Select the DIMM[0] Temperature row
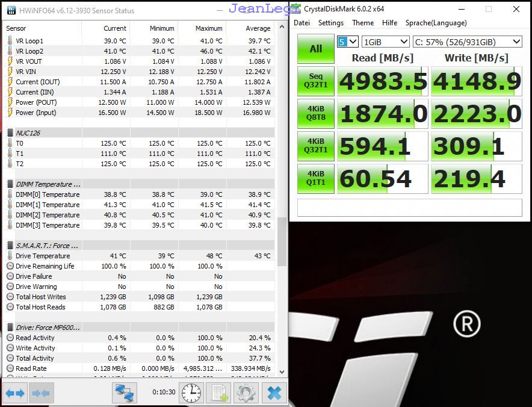This screenshot has width=532, height=407. coord(140,194)
